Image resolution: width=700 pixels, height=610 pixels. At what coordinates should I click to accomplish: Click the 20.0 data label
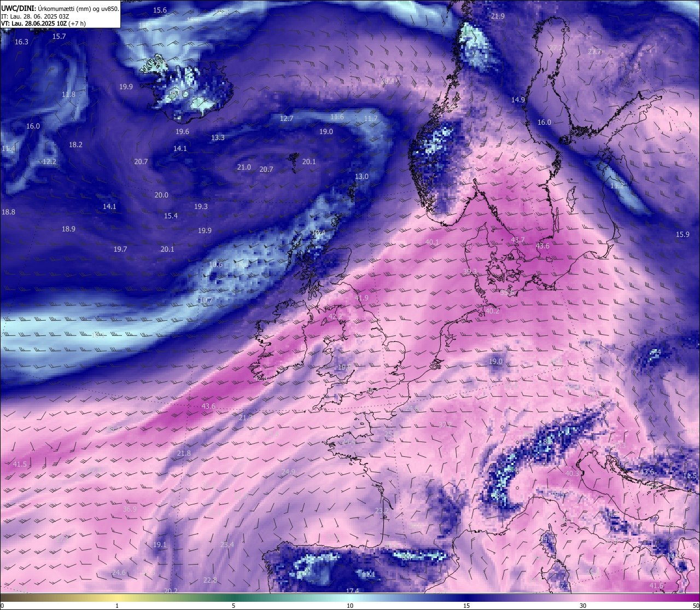click(161, 195)
